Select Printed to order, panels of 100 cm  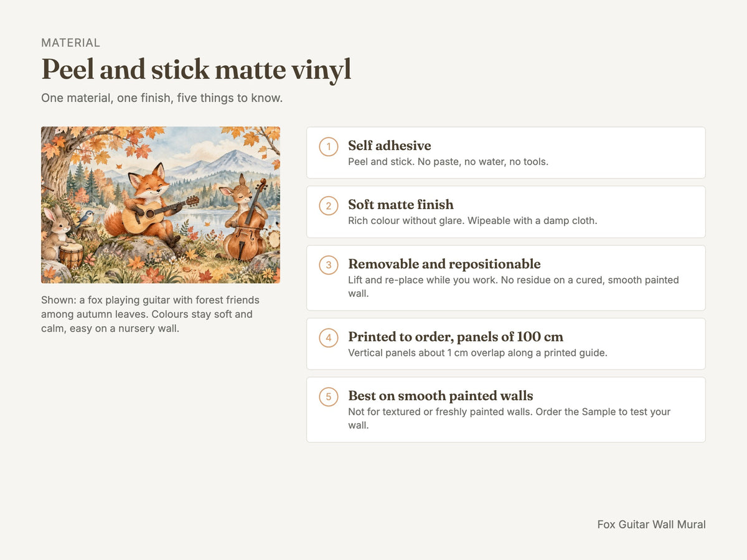(x=456, y=337)
